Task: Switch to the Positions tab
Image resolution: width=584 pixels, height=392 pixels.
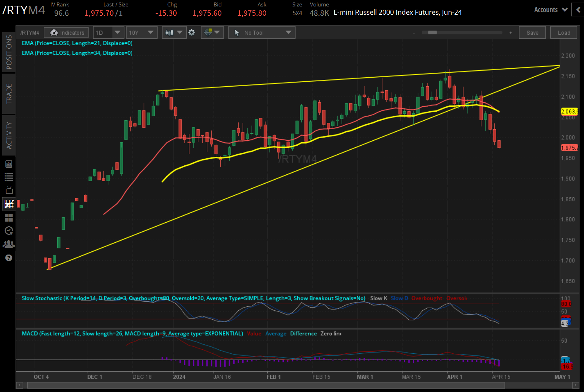Action: coord(9,52)
